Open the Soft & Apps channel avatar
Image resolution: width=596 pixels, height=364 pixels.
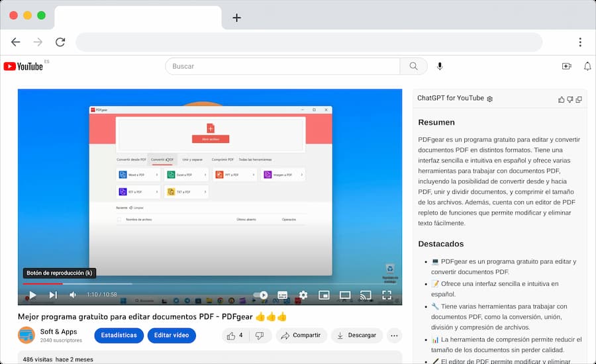click(26, 335)
